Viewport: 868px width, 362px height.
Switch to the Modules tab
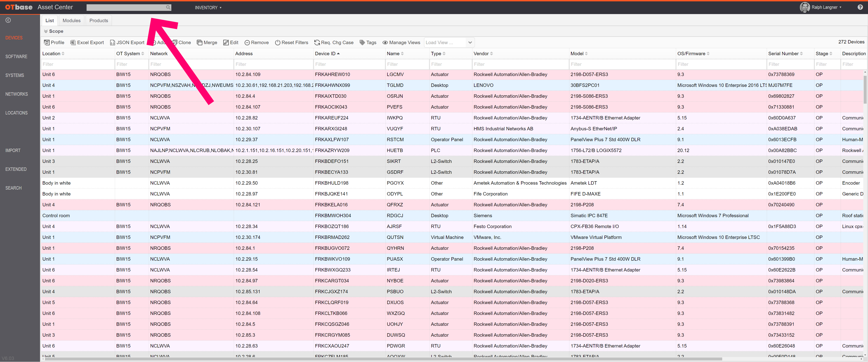[71, 21]
